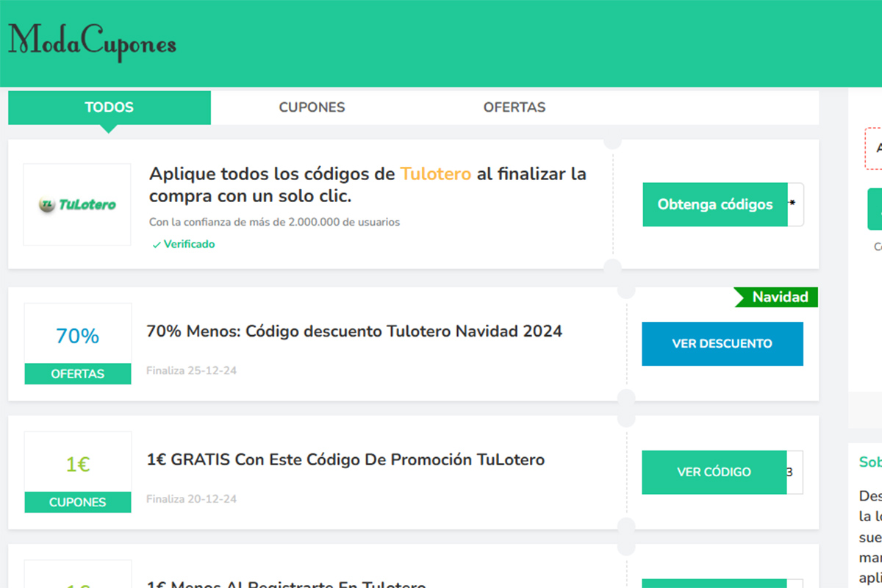The width and height of the screenshot is (882, 588).
Task: Open the 1€ GRATIS código de promoción title
Action: click(x=345, y=460)
